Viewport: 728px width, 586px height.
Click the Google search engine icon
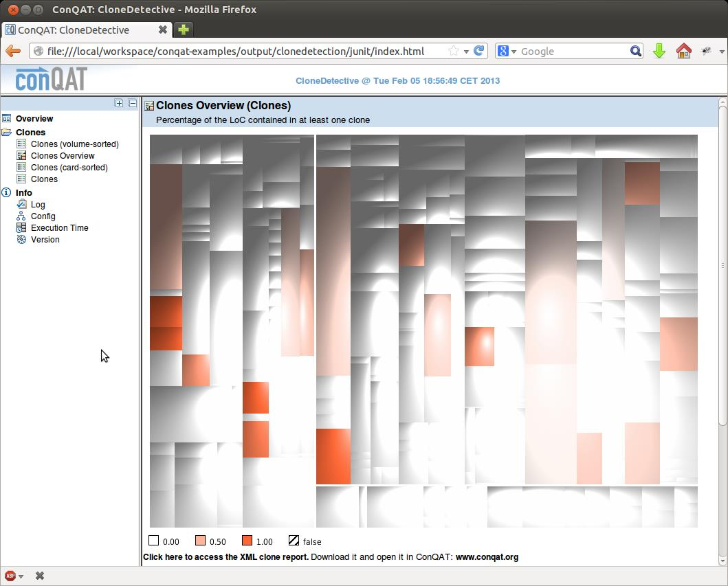pos(503,51)
